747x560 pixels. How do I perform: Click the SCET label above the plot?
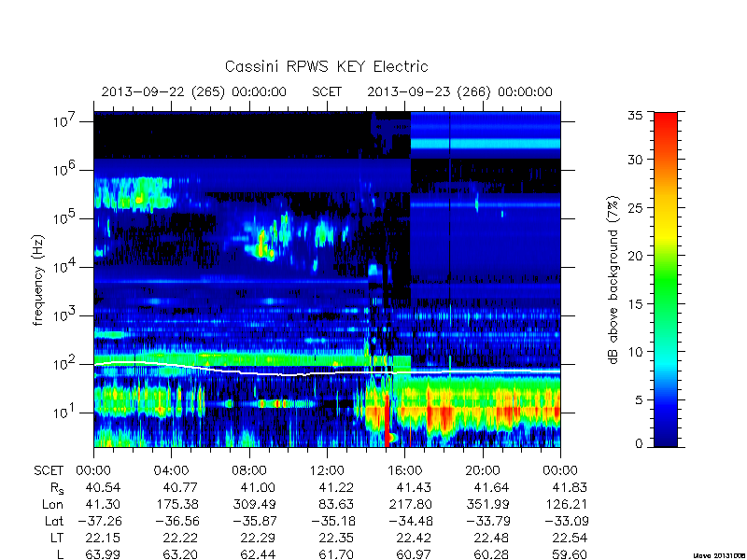(x=327, y=91)
